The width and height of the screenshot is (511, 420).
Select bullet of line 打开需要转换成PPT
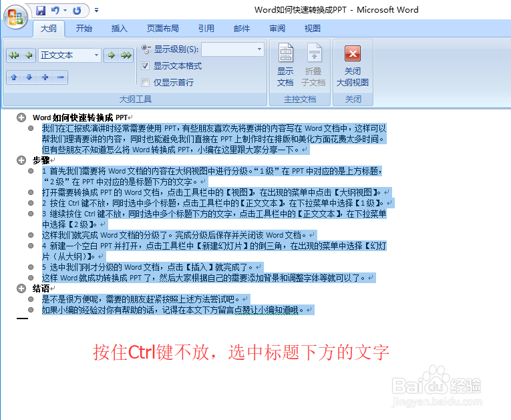[x=31, y=192]
